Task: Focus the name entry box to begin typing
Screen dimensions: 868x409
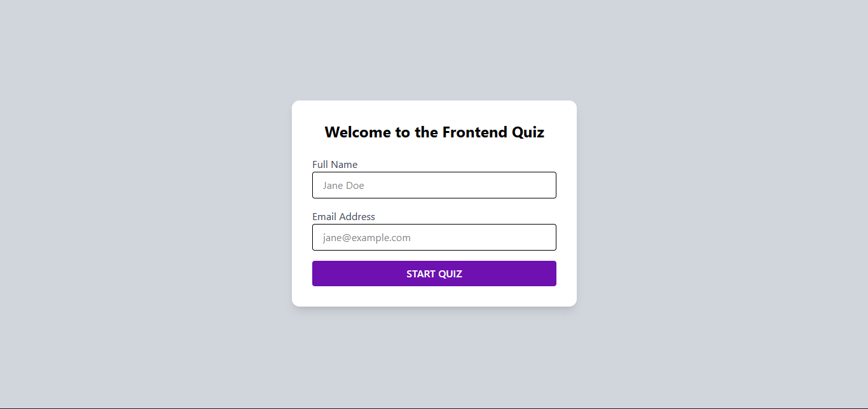Action: tap(434, 185)
